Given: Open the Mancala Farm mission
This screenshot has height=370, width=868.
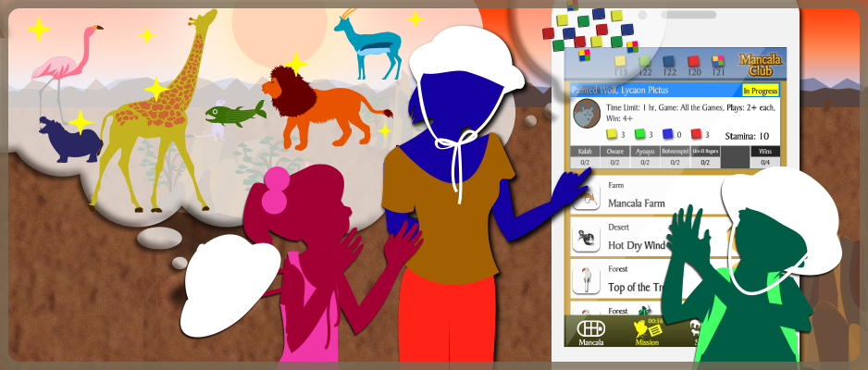Looking at the screenshot, I should point(637,202).
